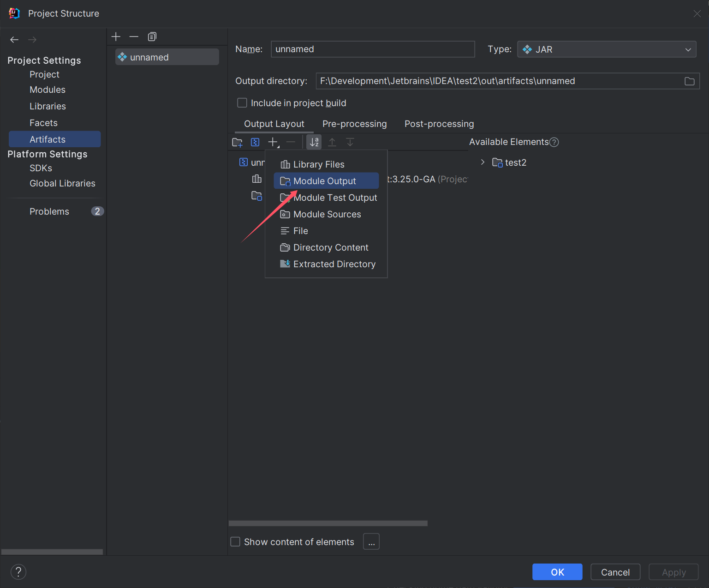Click the copy artifact icon

(152, 36)
